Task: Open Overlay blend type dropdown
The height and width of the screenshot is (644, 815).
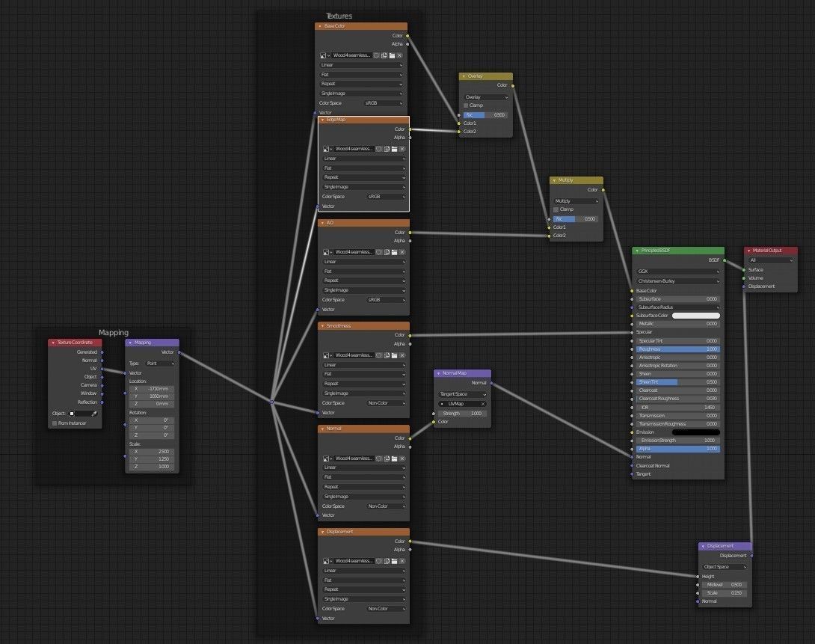Action: (485, 97)
